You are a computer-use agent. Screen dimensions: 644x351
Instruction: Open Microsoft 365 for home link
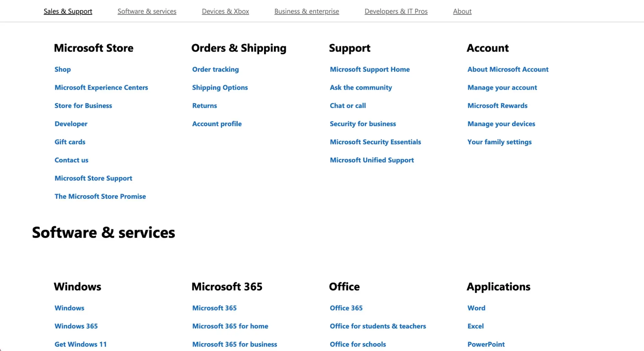[230, 326]
